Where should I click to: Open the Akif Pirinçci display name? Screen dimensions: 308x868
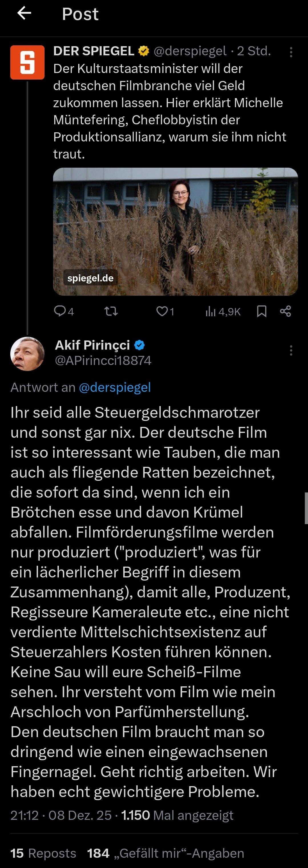92,345
